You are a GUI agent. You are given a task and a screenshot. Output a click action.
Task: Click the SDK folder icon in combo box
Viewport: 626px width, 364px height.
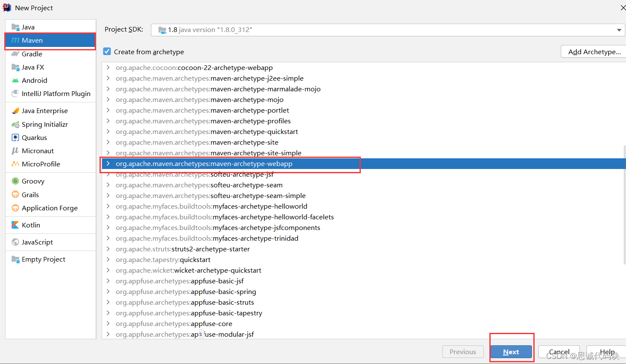coord(162,30)
